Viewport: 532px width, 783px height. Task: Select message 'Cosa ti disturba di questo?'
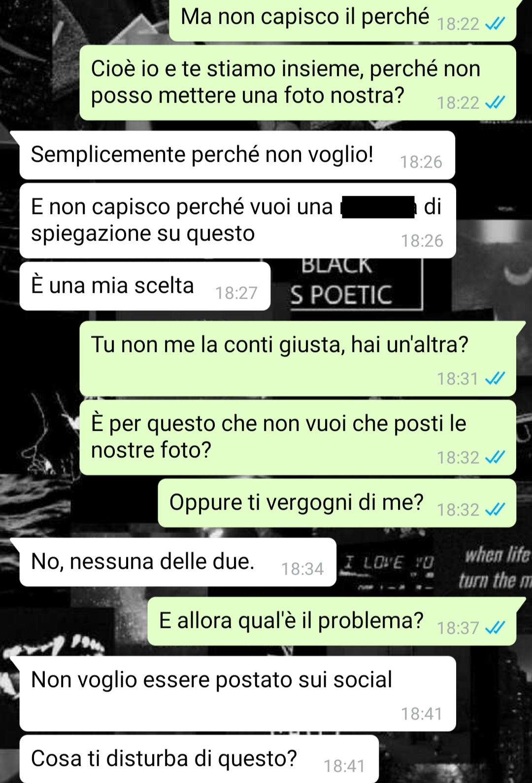click(x=199, y=759)
